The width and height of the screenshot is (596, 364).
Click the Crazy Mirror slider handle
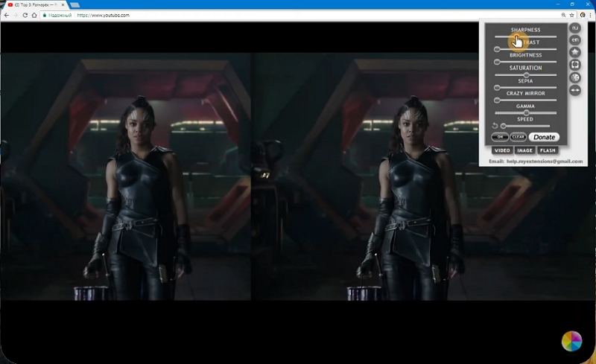pos(497,100)
